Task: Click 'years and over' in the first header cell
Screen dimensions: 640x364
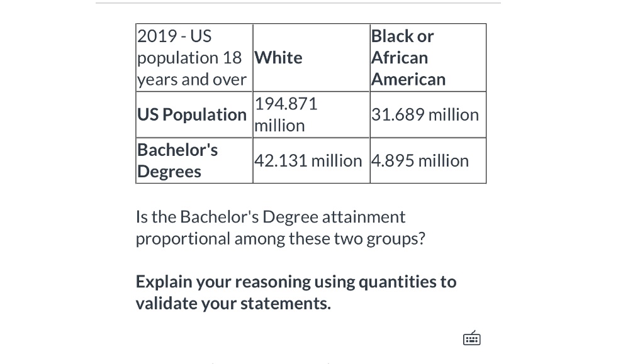Action: pos(192,79)
